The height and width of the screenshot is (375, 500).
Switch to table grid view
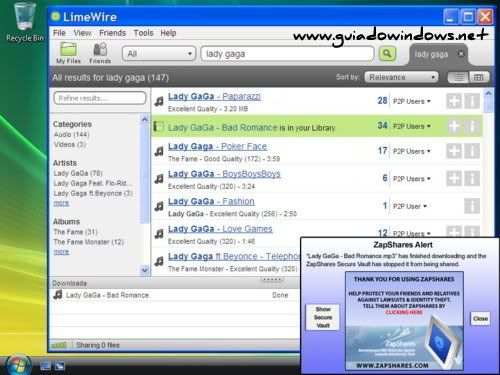click(479, 77)
